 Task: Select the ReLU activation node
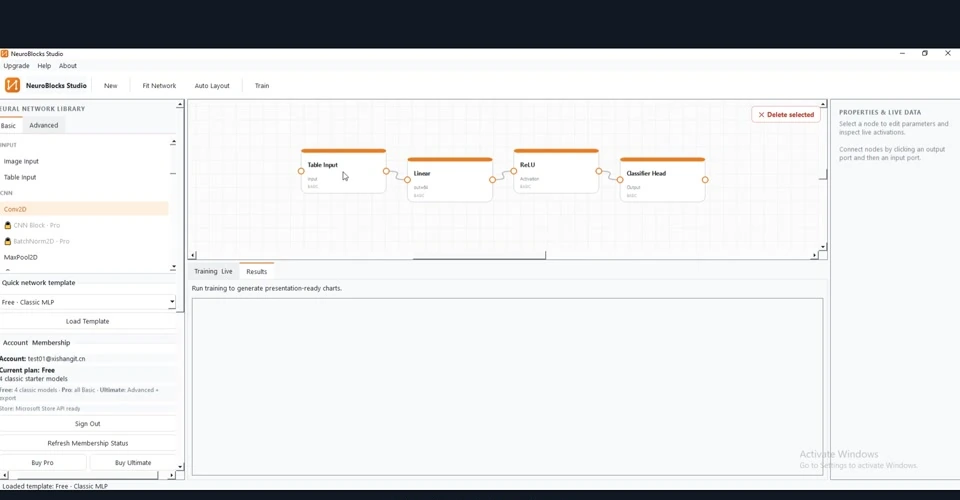(556, 171)
